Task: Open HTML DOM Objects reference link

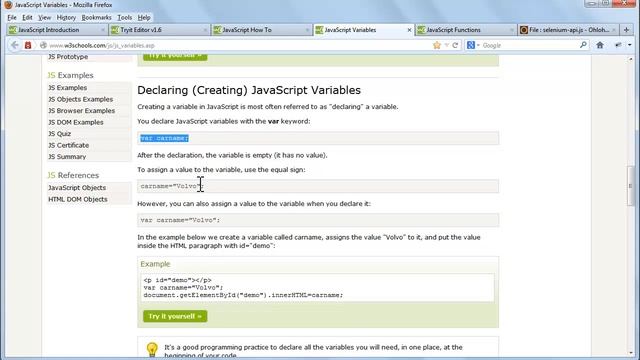Action: click(78, 199)
